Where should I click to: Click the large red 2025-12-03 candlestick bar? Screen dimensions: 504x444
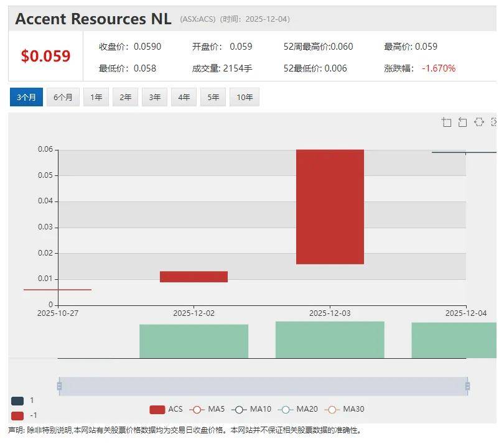pyautogui.click(x=330, y=206)
